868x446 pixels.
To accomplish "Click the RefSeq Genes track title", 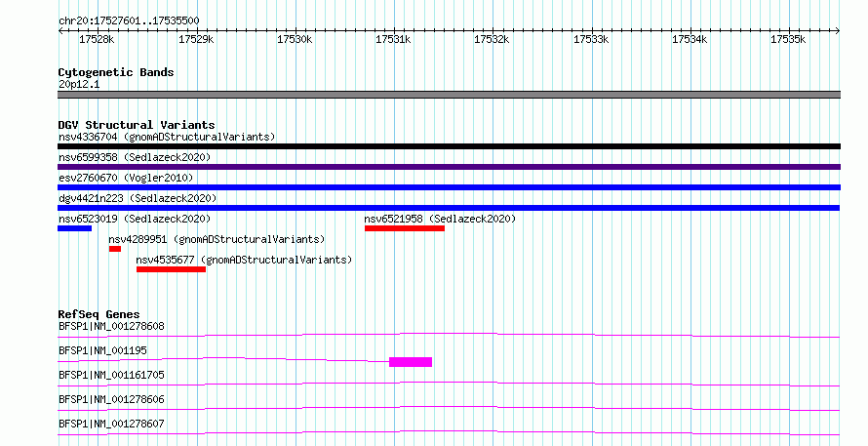I will pyautogui.click(x=99, y=314).
